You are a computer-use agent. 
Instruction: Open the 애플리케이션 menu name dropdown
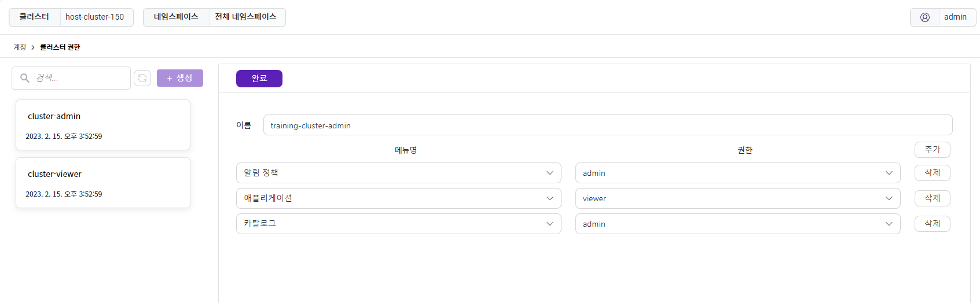tap(399, 198)
